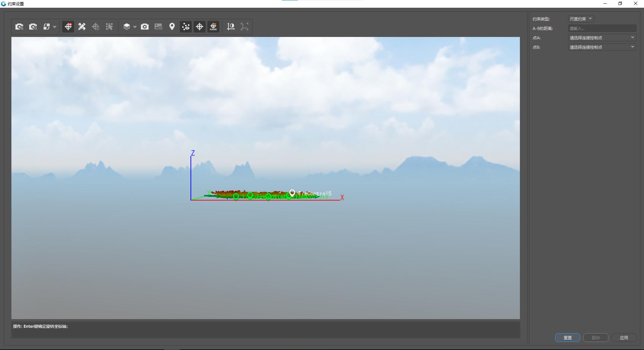Image resolution: width=644 pixels, height=350 pixels.
Task: Click the blue Z axis label
Action: [x=193, y=153]
